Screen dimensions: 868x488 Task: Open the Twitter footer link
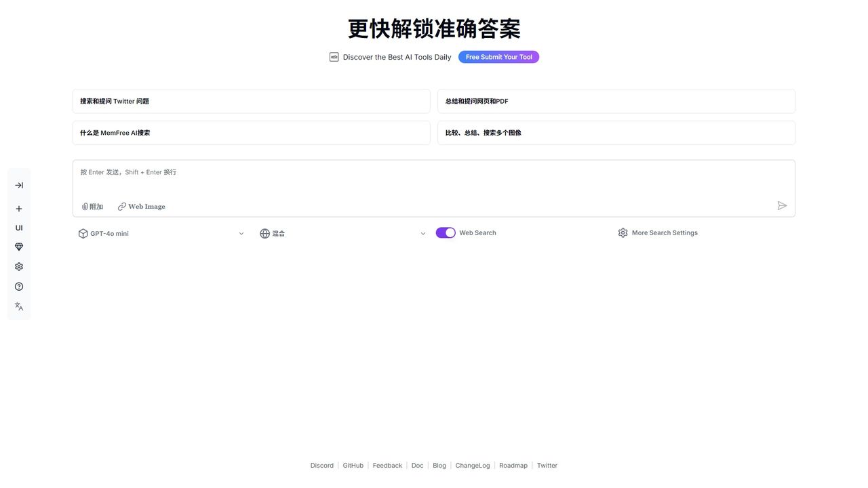tap(547, 466)
